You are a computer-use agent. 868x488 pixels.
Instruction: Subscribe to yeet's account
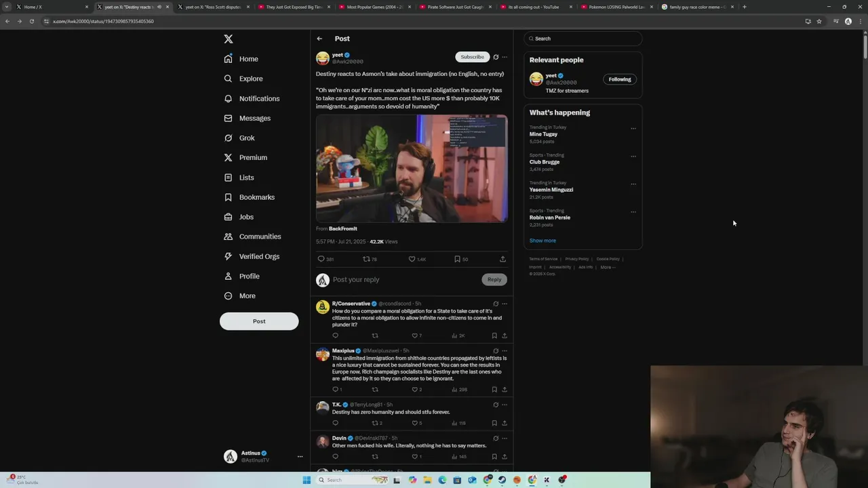pyautogui.click(x=472, y=57)
